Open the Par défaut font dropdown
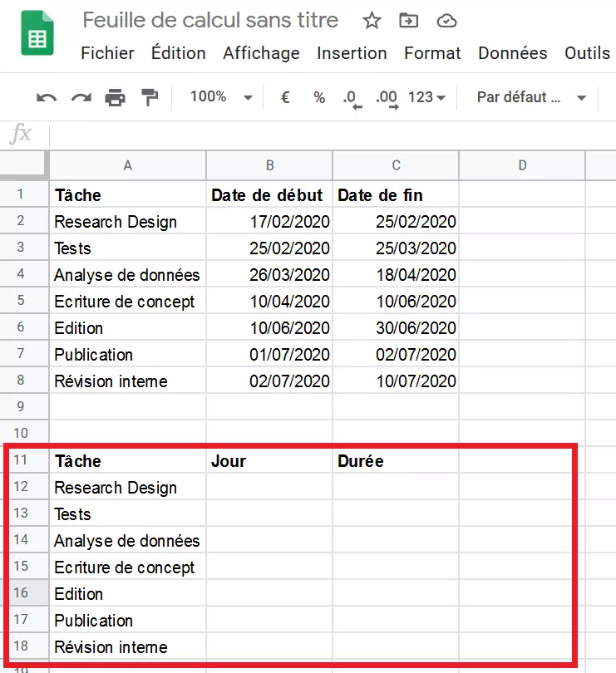This screenshot has width=616, height=673. click(531, 97)
